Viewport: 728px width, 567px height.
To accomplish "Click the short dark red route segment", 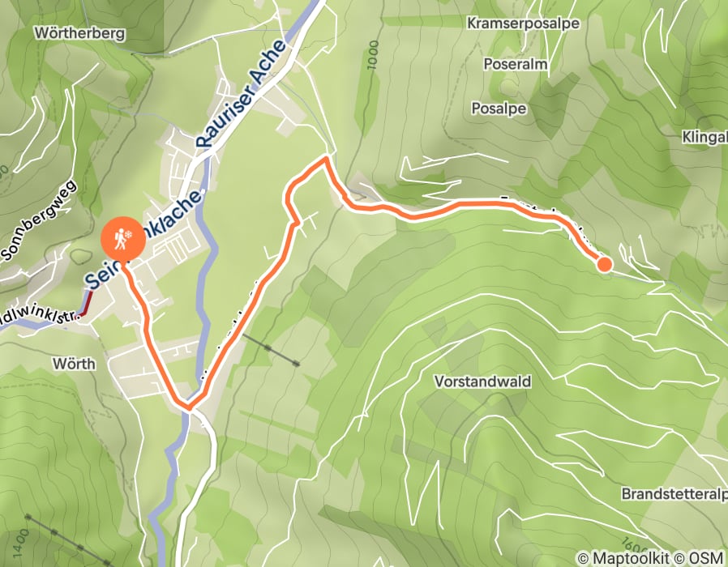I will (87, 302).
